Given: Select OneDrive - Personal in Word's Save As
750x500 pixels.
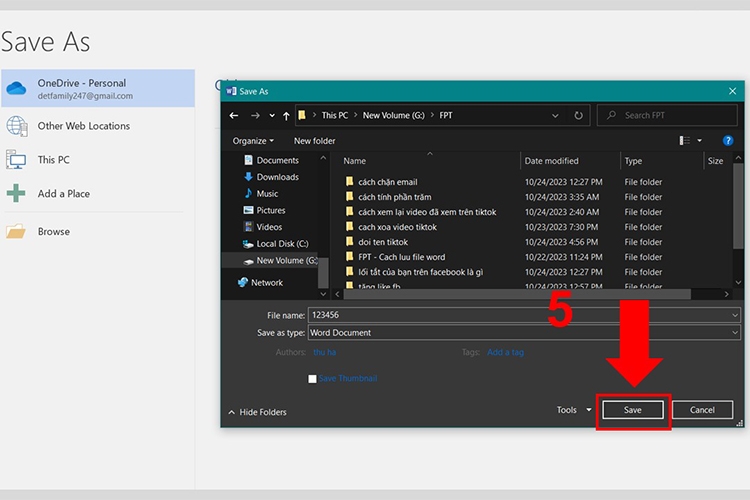Looking at the screenshot, I should pyautogui.click(x=98, y=89).
